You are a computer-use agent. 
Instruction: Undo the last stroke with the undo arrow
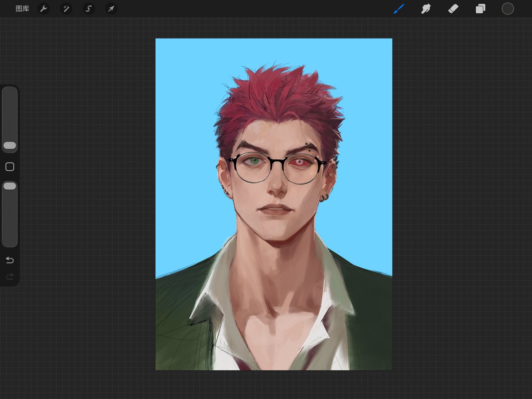tap(10, 260)
